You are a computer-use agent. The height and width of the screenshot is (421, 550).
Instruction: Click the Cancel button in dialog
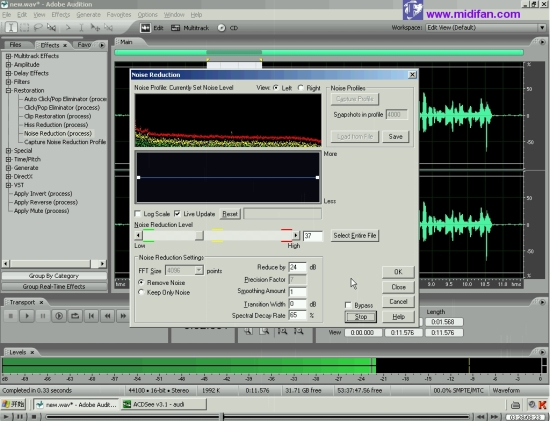tap(398, 302)
